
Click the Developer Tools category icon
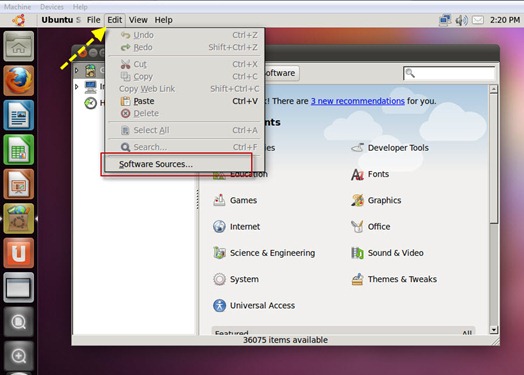coord(358,147)
